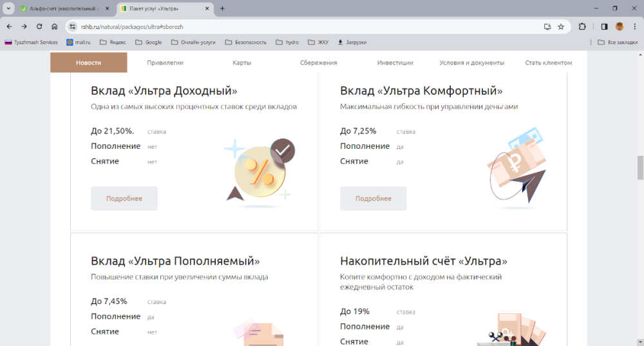Click the address bar URL field
Image resolution: width=644 pixels, height=346 pixels.
click(290, 26)
